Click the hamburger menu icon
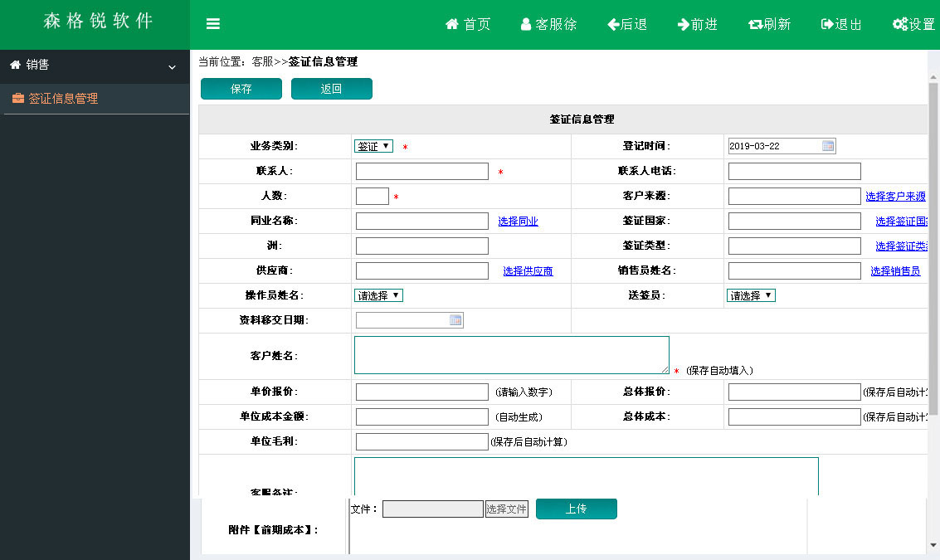The width and height of the screenshot is (940, 560). [x=213, y=24]
